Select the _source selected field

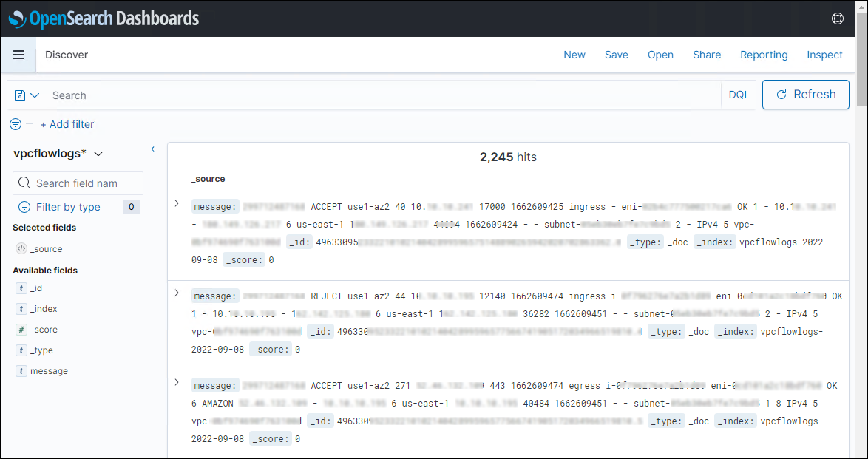(x=46, y=249)
